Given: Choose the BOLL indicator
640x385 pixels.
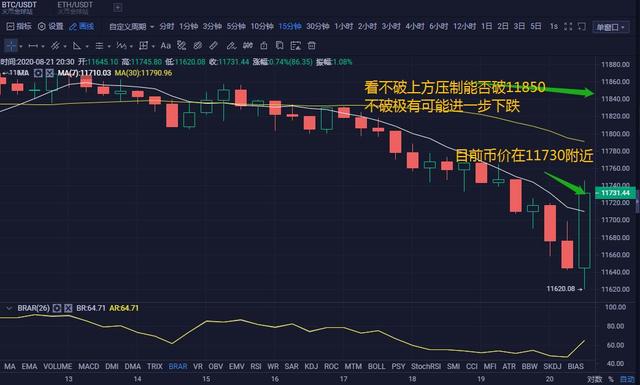Looking at the screenshot, I should click(376, 367).
